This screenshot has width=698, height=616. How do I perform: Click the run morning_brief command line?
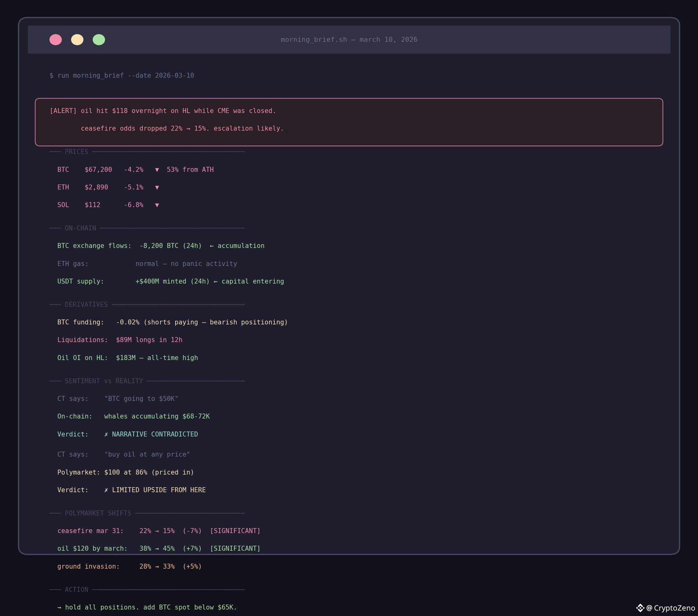pyautogui.click(x=122, y=76)
